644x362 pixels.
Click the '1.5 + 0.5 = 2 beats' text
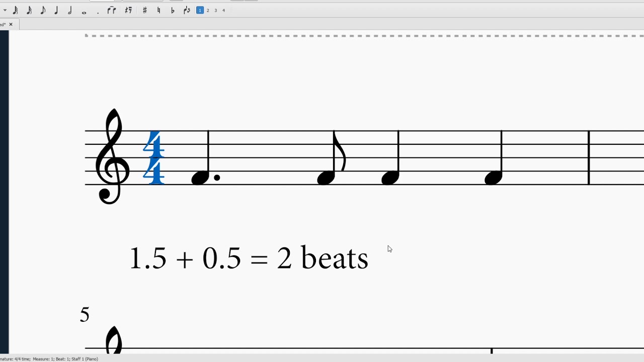[249, 258]
